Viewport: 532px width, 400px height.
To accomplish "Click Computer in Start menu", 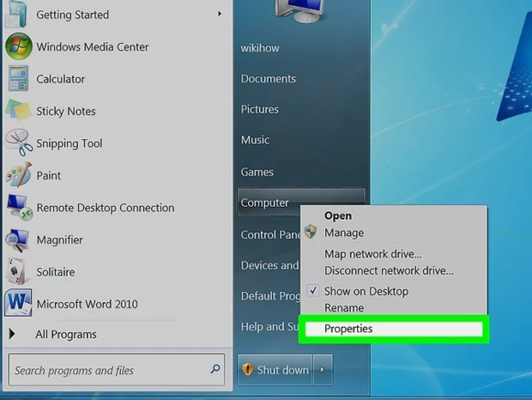I will (264, 203).
